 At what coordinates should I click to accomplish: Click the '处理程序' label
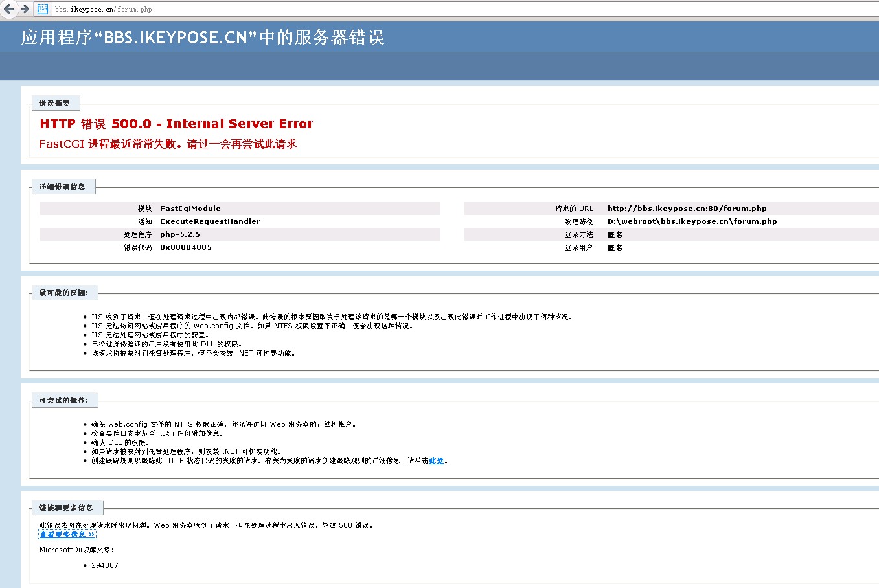(x=138, y=234)
